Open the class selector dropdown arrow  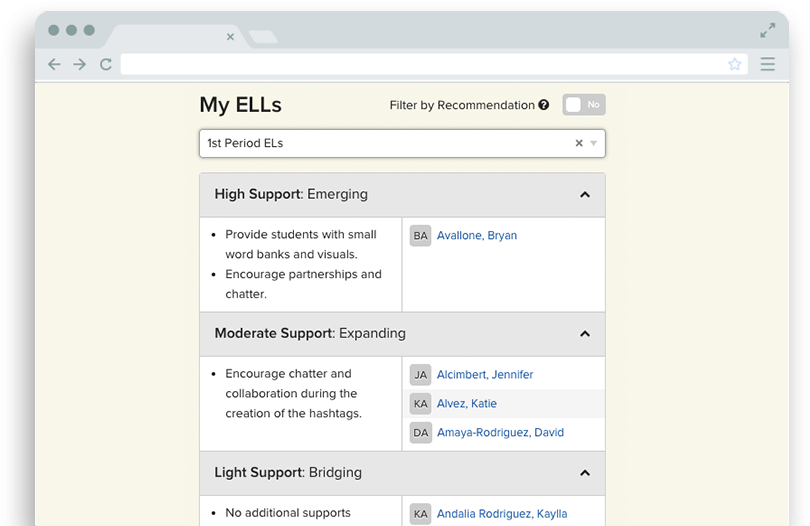[594, 143]
